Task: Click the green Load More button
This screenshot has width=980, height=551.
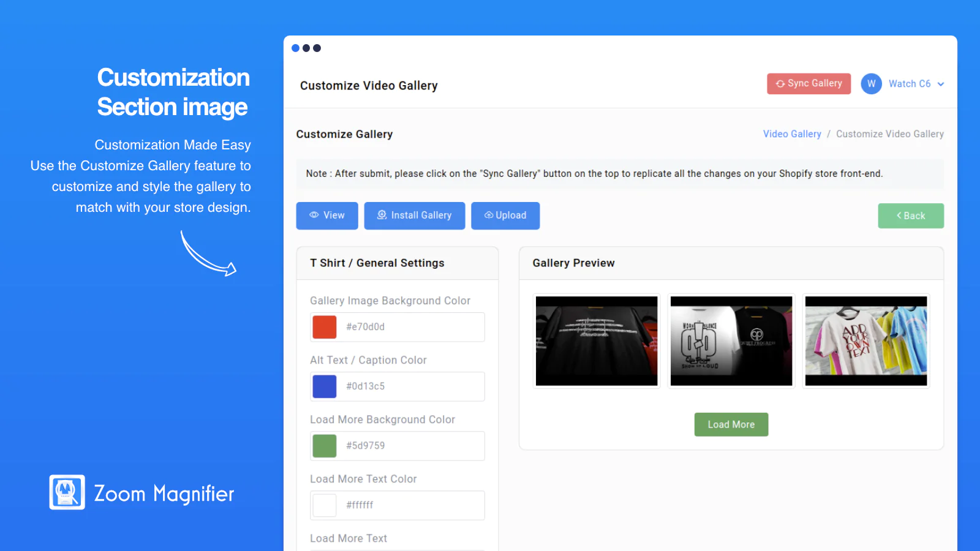Action: (731, 424)
